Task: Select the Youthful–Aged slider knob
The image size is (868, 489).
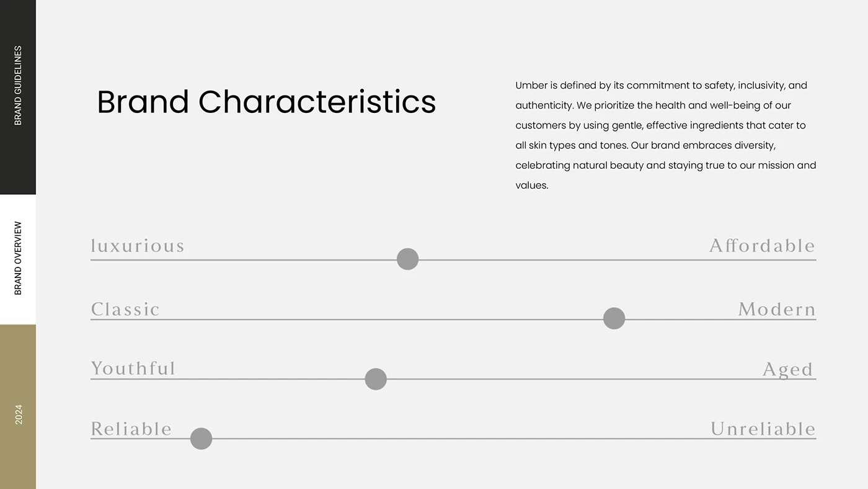Action: tap(376, 379)
